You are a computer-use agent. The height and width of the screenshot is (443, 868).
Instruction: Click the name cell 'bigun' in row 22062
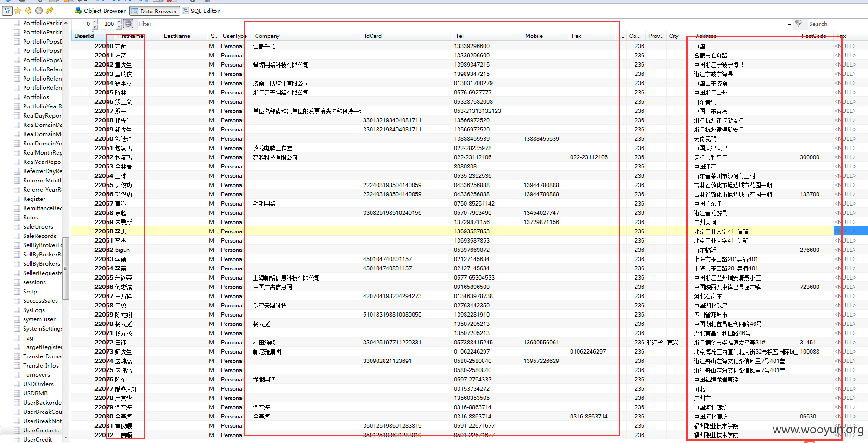[x=122, y=250]
